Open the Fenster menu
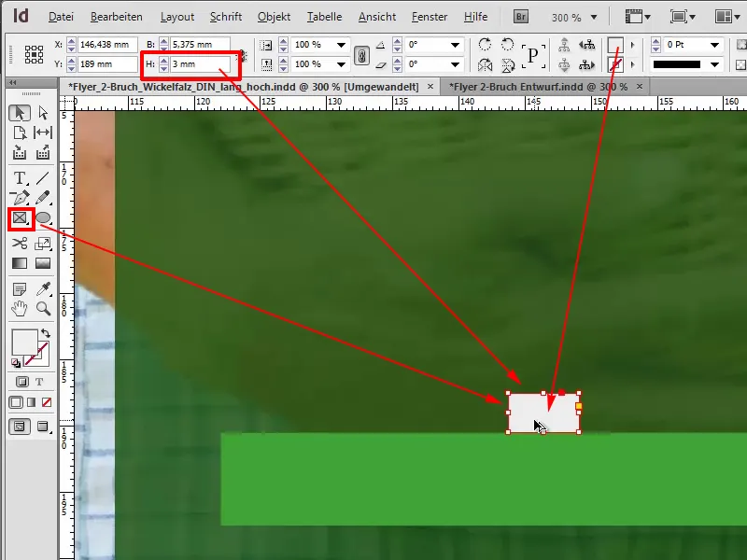This screenshot has width=747, height=560. [x=430, y=17]
